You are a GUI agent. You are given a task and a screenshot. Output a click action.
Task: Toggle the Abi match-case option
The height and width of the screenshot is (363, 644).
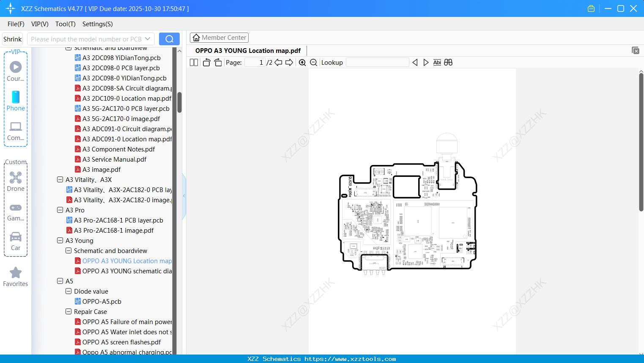(437, 63)
